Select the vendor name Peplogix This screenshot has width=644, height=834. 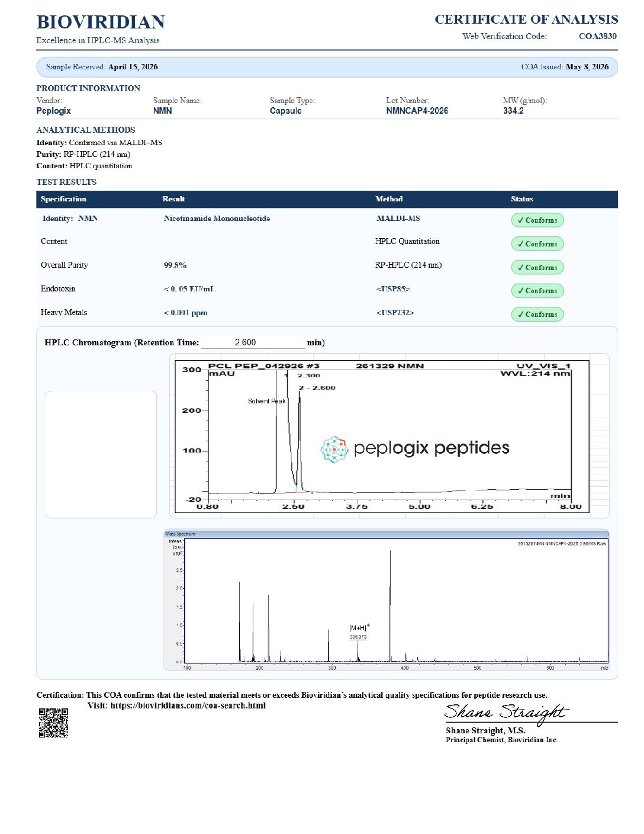[53, 111]
